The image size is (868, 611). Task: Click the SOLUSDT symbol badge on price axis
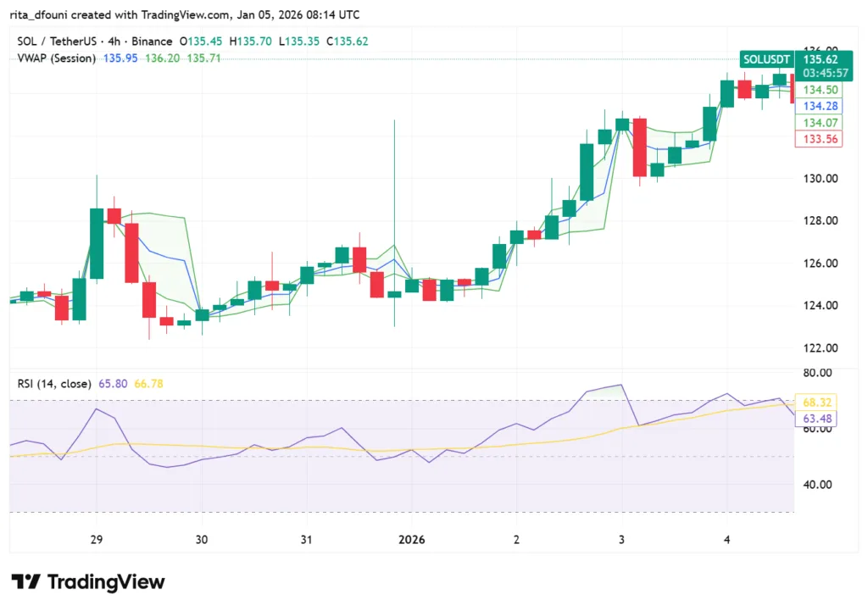click(765, 59)
